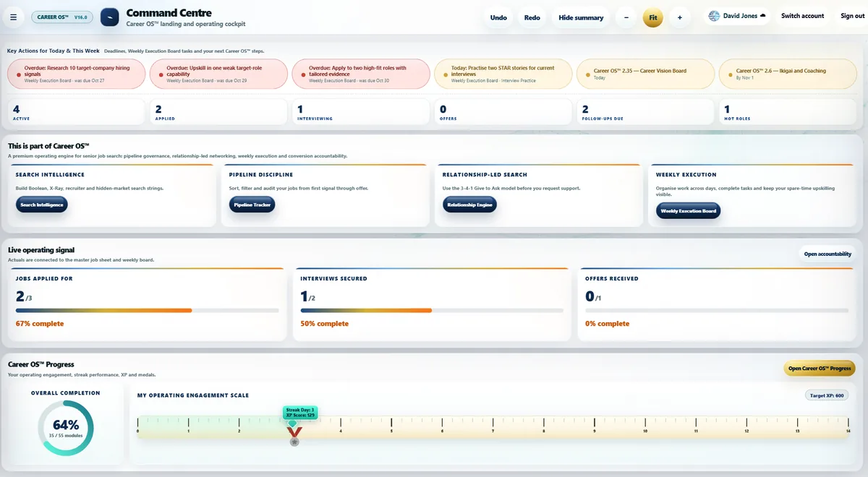Open David Jones account profile
This screenshot has height=477, width=868.
737,16
